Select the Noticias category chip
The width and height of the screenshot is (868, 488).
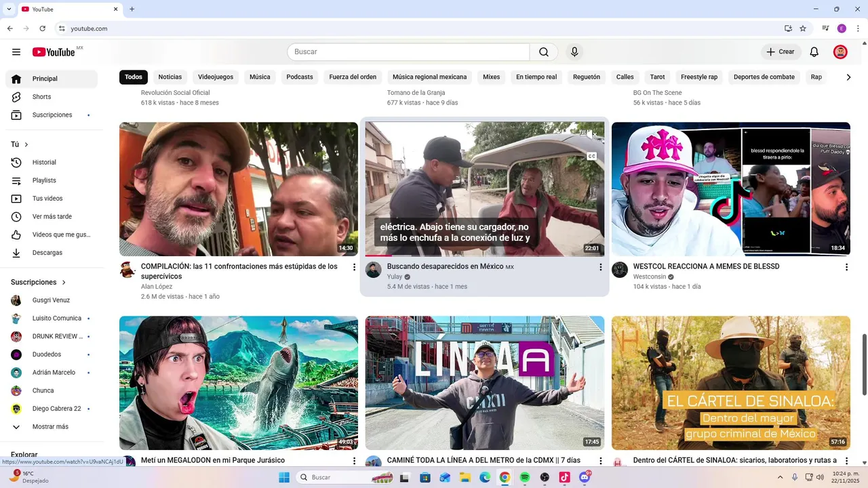coord(170,77)
